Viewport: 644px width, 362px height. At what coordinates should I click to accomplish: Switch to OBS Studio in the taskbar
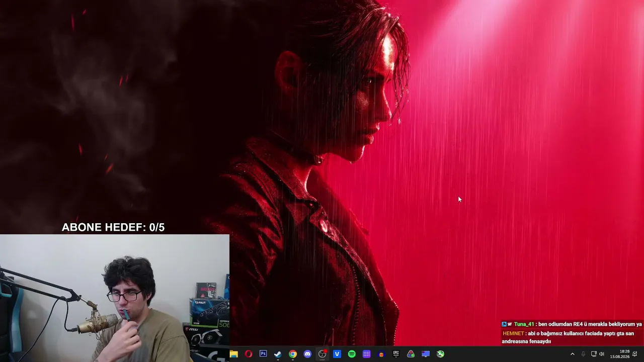[323, 354]
